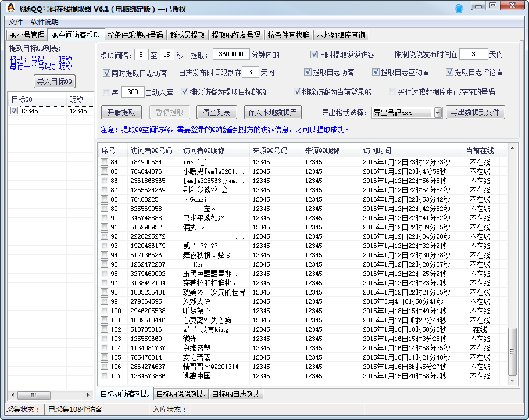
Task: Uncheck target QQ 12345 in the left list
Action: click(15, 111)
